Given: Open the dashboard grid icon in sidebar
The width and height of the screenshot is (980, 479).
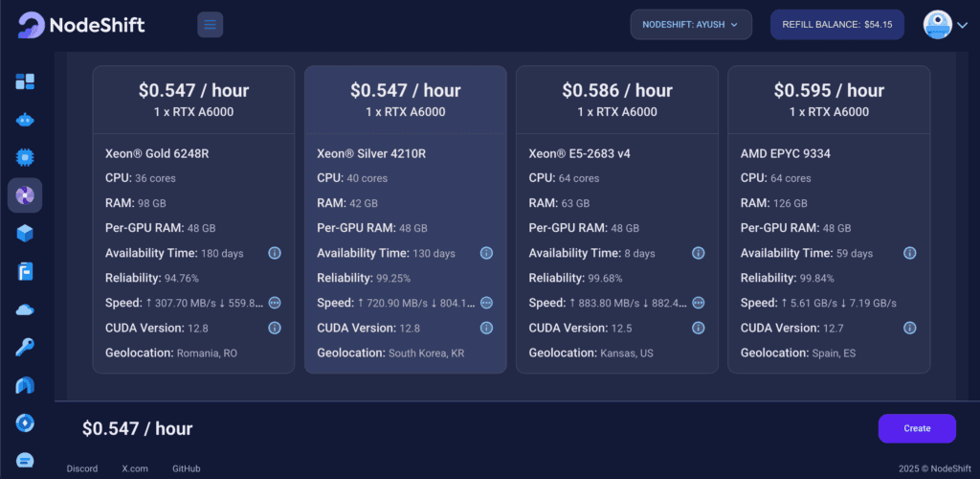Looking at the screenshot, I should pyautogui.click(x=25, y=81).
